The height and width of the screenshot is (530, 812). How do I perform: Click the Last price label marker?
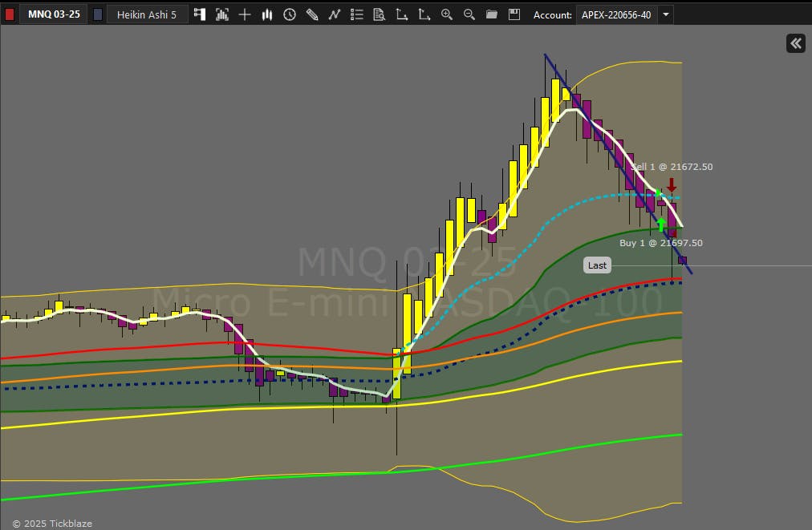click(x=597, y=265)
